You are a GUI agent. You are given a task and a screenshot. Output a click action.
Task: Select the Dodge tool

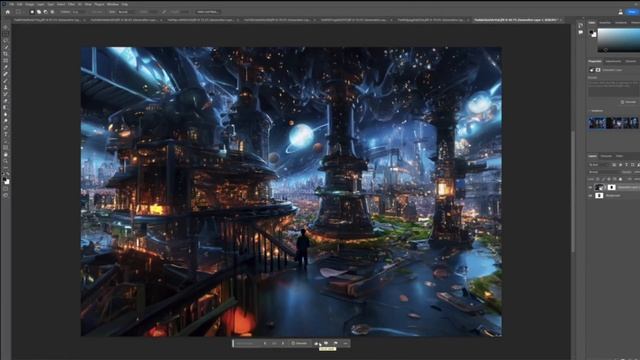click(6, 121)
